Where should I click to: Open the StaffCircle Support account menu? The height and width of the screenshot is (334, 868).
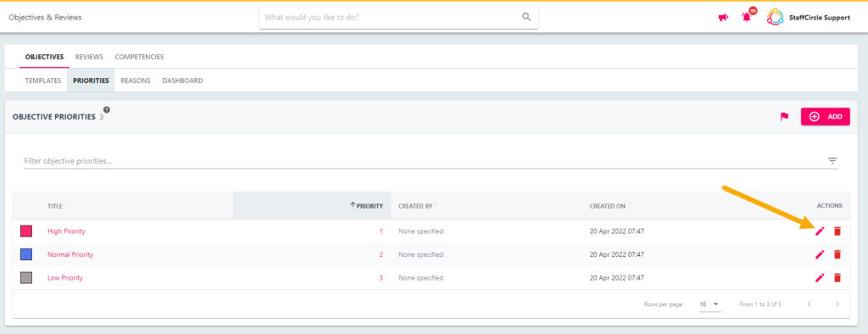point(808,17)
